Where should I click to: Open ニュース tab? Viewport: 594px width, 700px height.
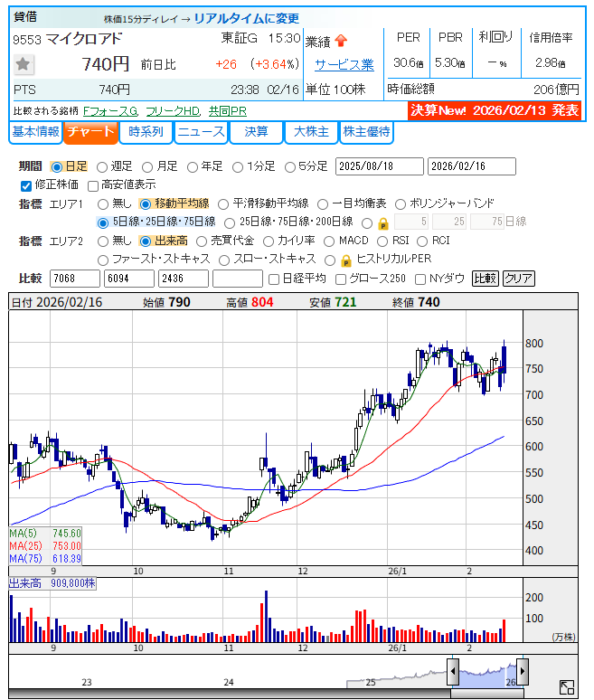click(x=202, y=132)
